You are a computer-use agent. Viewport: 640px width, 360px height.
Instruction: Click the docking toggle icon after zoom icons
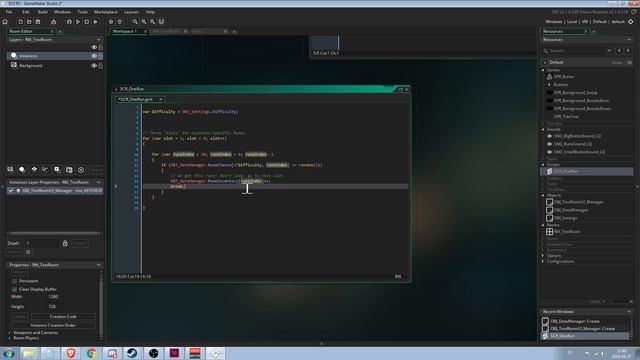(161, 22)
